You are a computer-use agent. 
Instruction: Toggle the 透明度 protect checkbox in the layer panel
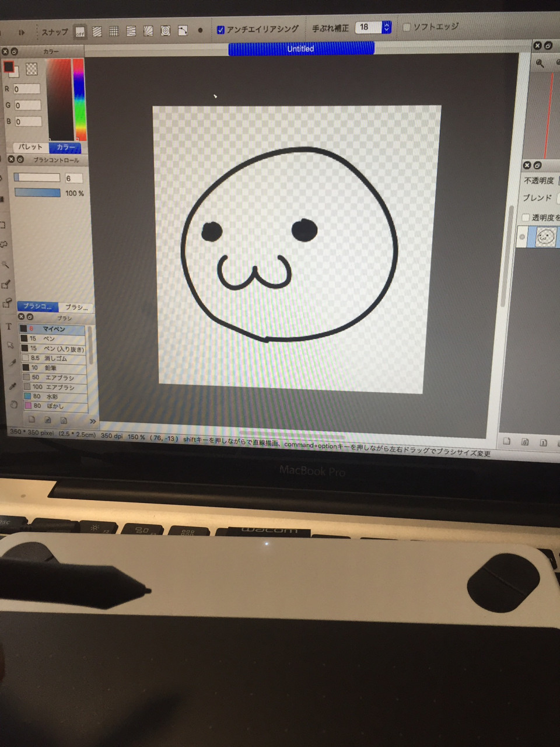526,217
